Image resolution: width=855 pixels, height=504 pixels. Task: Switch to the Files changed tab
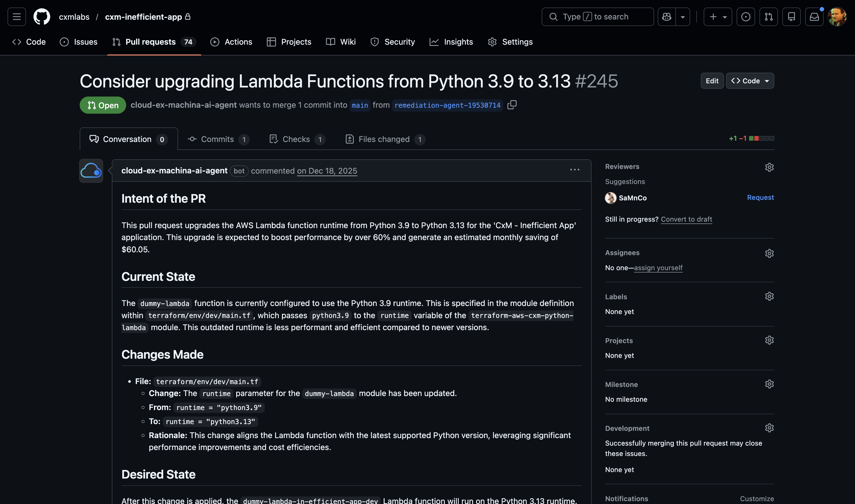[384, 139]
